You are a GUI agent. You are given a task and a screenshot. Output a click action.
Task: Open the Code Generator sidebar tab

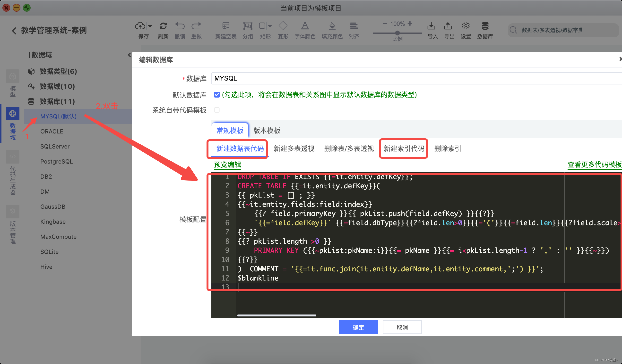coord(13,173)
